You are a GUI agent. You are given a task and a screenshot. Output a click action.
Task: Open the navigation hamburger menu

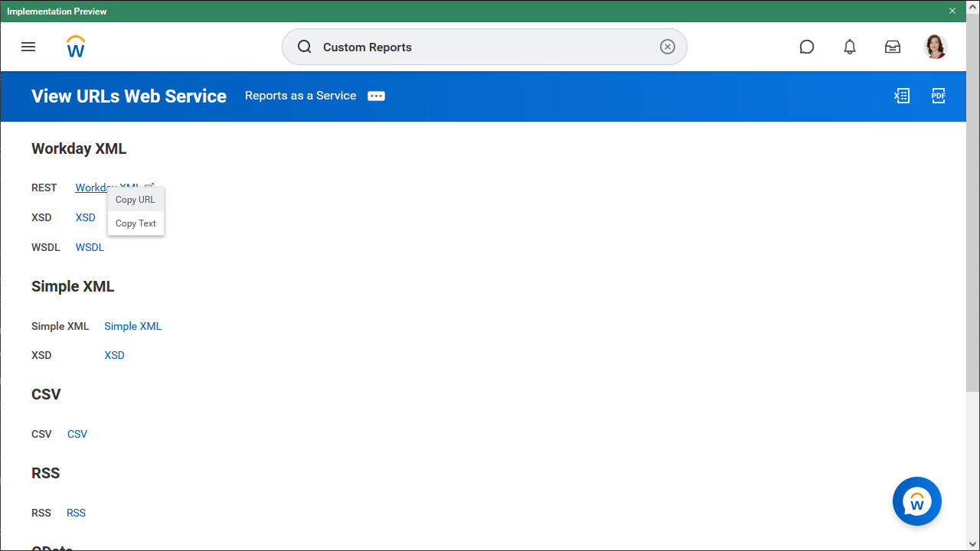28,47
